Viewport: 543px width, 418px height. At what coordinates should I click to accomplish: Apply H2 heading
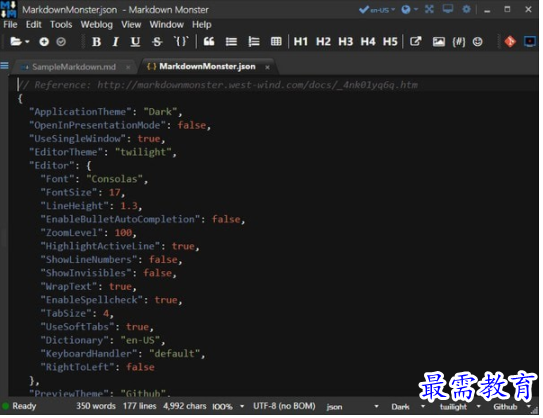coord(323,42)
